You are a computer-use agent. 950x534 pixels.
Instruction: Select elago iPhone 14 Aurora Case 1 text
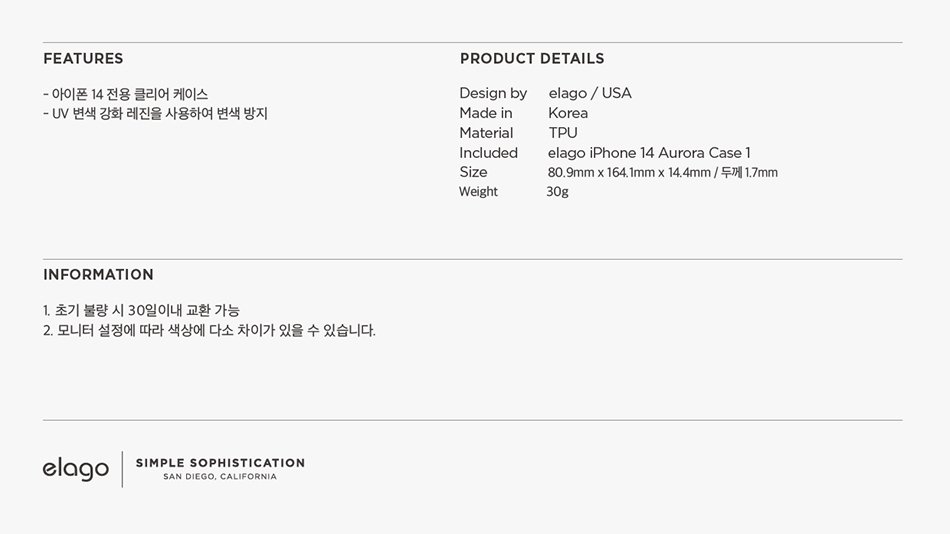(649, 153)
